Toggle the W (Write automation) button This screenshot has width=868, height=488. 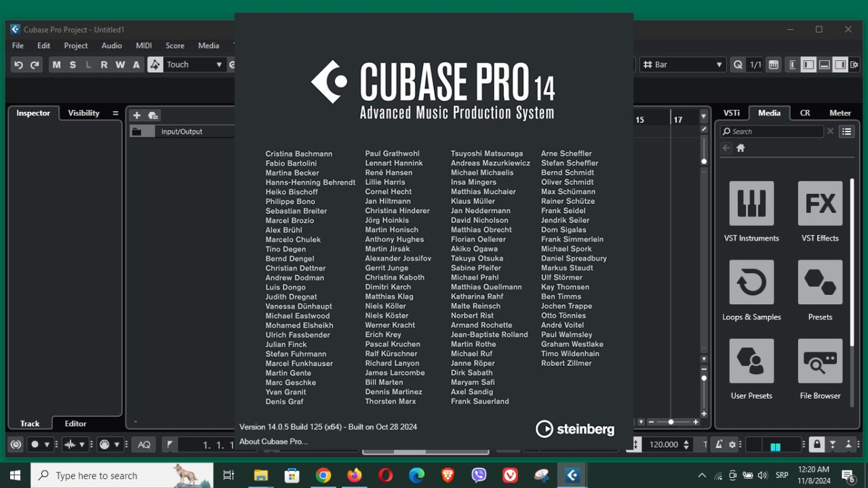coord(120,64)
